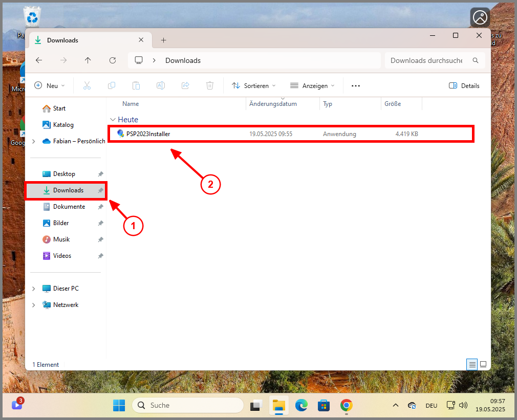Click the Name column header
Image resolution: width=517 pixels, height=420 pixels.
tap(131, 104)
